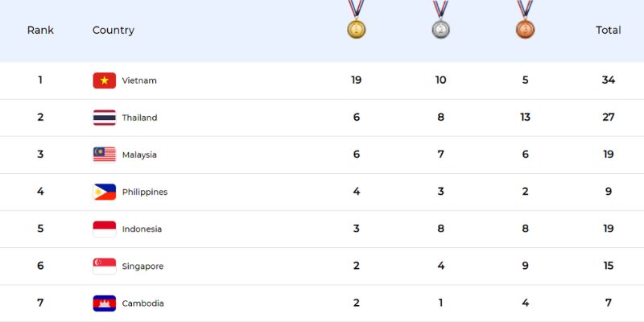This screenshot has height=322, width=644.
Task: Click the Malaysia flag icon
Action: coord(105,155)
